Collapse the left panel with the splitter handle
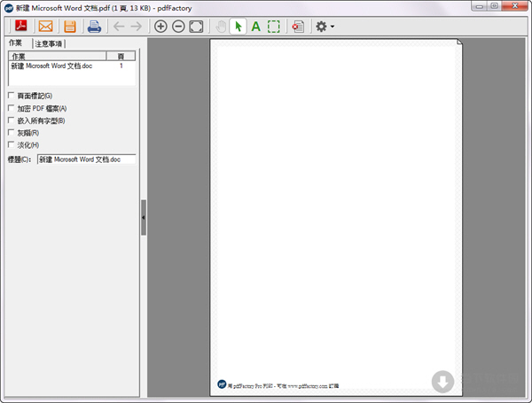The image size is (532, 403). click(144, 217)
